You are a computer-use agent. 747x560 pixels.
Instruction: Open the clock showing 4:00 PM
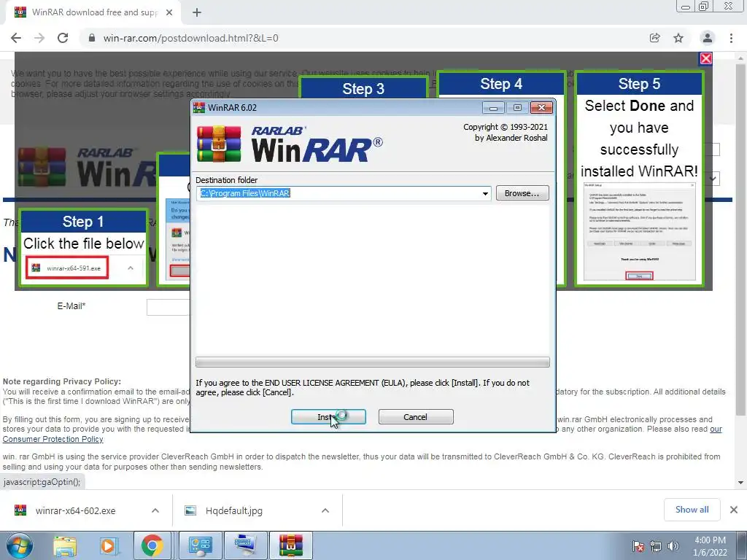(x=710, y=546)
